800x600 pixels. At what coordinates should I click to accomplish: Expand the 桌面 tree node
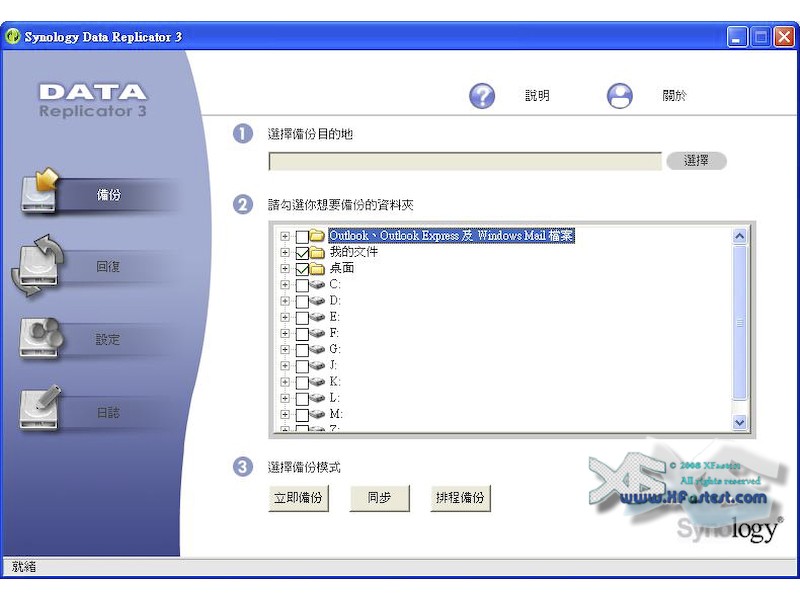tap(285, 269)
